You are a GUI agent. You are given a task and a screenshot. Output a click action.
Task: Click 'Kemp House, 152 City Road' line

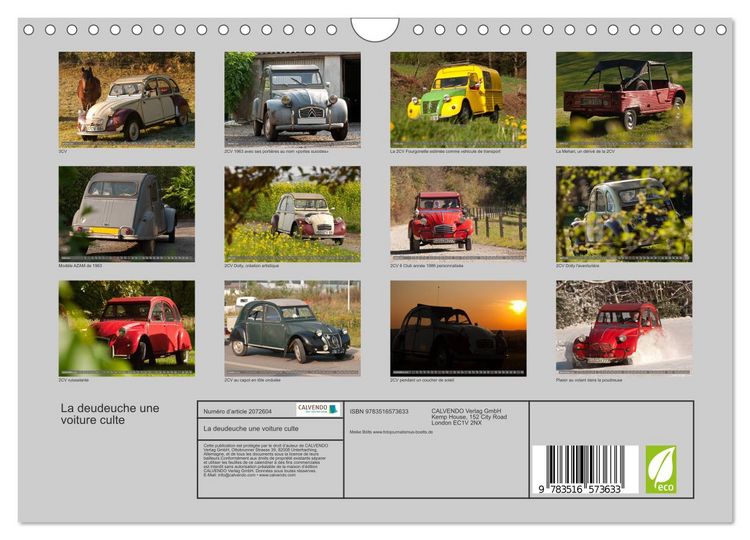pyautogui.click(x=469, y=417)
